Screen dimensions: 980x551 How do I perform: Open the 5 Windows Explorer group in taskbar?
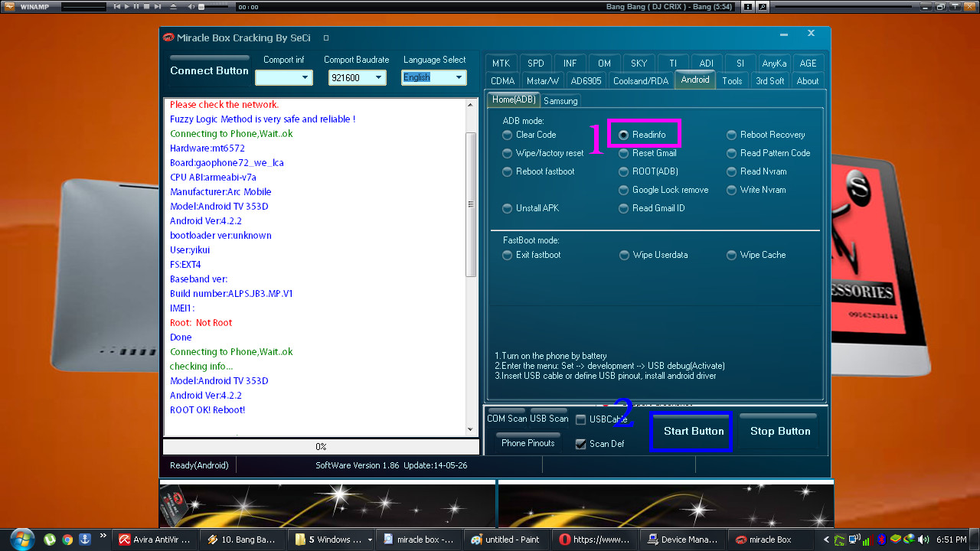pyautogui.click(x=332, y=540)
